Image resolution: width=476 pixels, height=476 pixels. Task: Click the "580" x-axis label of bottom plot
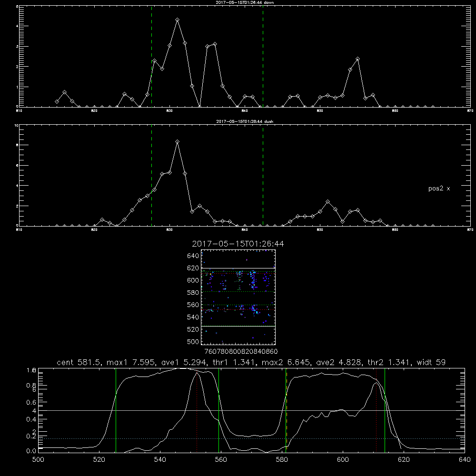coord(282,460)
